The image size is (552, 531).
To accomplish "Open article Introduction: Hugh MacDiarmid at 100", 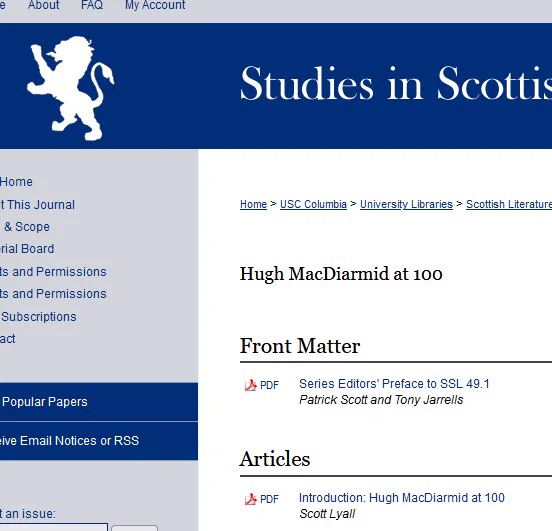I will coord(402,498).
